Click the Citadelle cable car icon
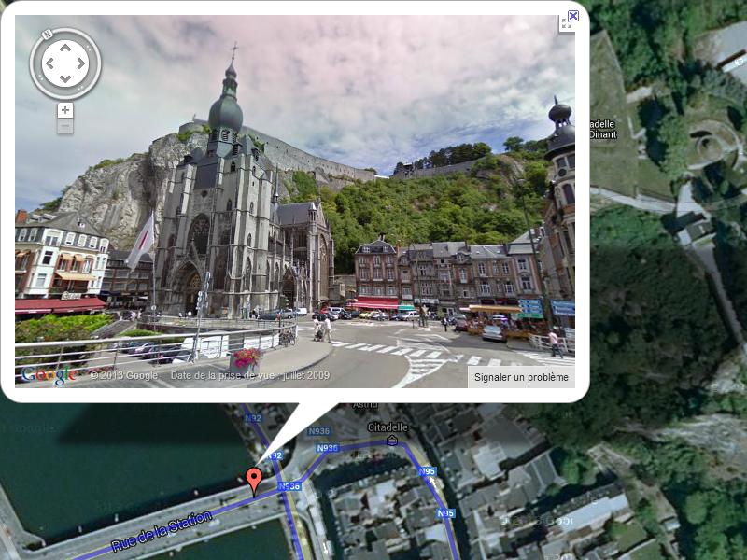The width and height of the screenshot is (747, 560). (392, 440)
